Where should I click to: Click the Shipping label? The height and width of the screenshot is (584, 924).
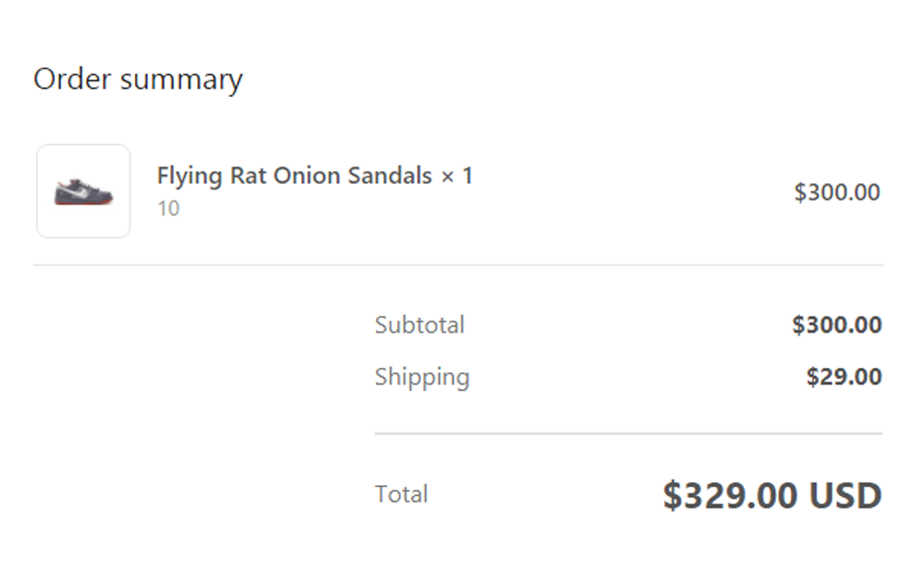422,377
